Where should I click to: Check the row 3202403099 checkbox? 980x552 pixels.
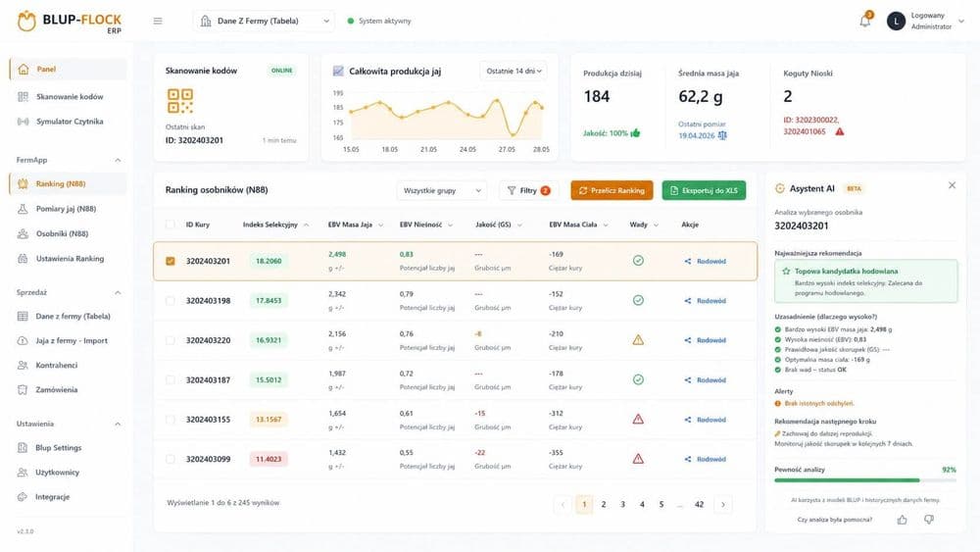click(x=170, y=459)
